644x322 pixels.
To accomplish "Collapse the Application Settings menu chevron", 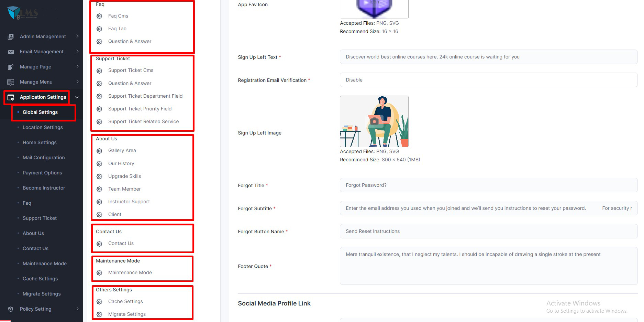I will point(77,97).
